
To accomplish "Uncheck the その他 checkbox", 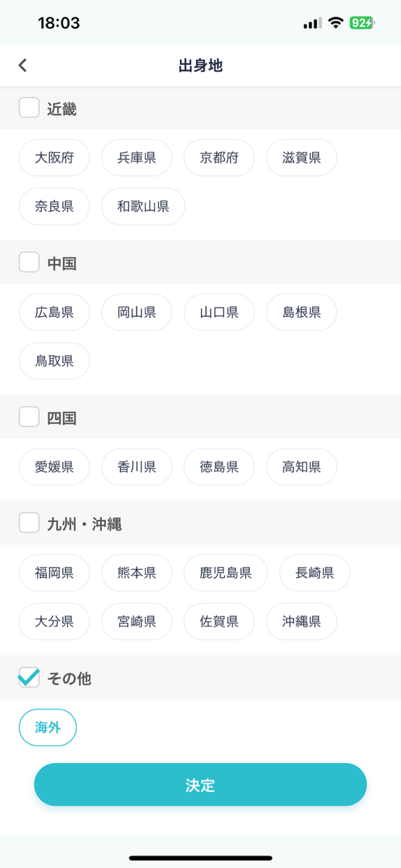I will pyautogui.click(x=29, y=677).
